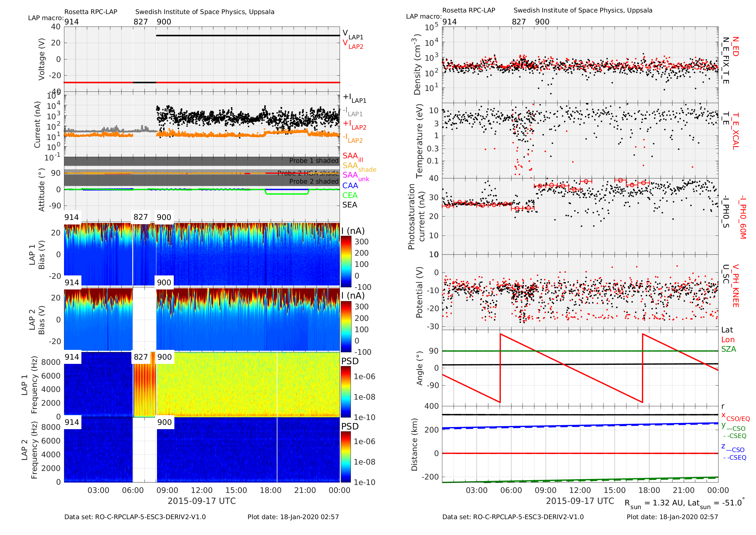Click the red Lon legend label

point(728,340)
